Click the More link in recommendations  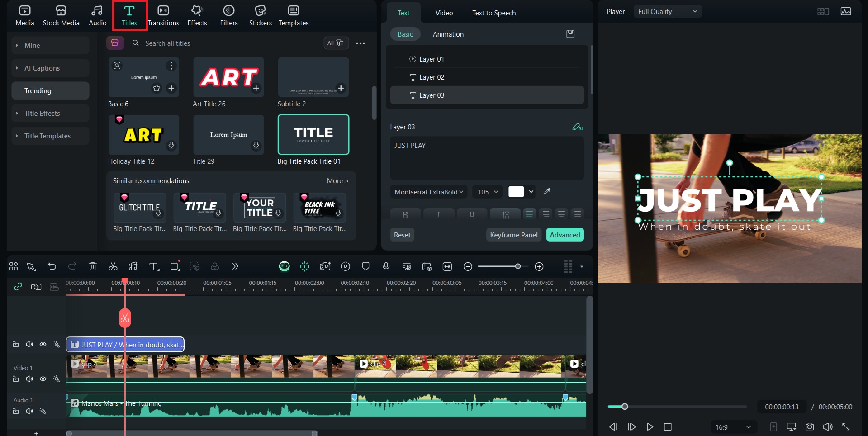(338, 181)
